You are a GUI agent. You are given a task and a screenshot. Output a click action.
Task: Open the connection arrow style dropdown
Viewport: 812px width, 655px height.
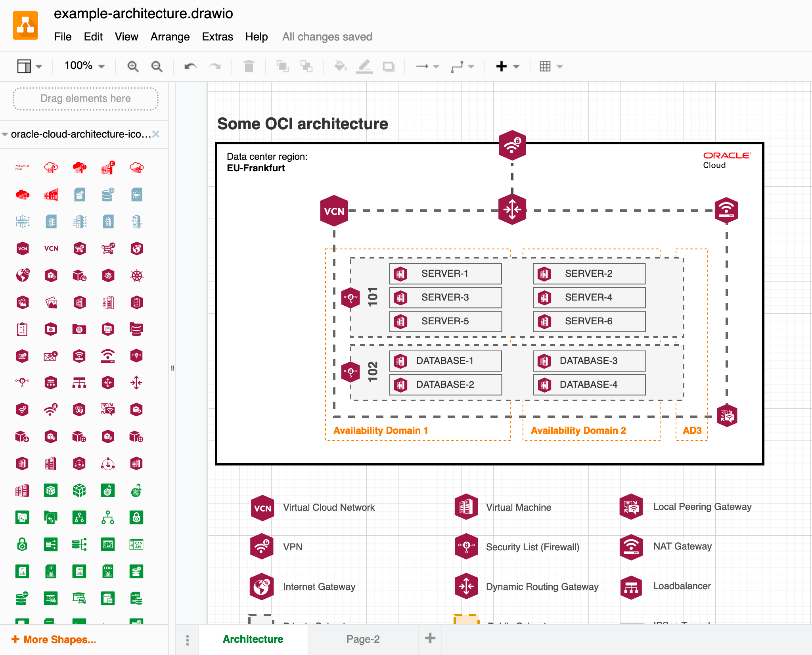[x=427, y=66]
